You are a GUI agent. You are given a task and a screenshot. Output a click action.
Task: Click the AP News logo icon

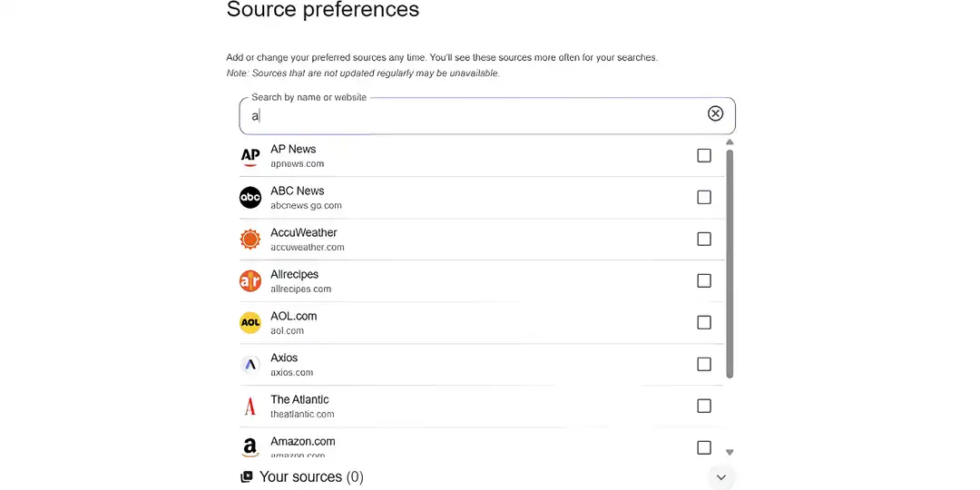coord(250,156)
